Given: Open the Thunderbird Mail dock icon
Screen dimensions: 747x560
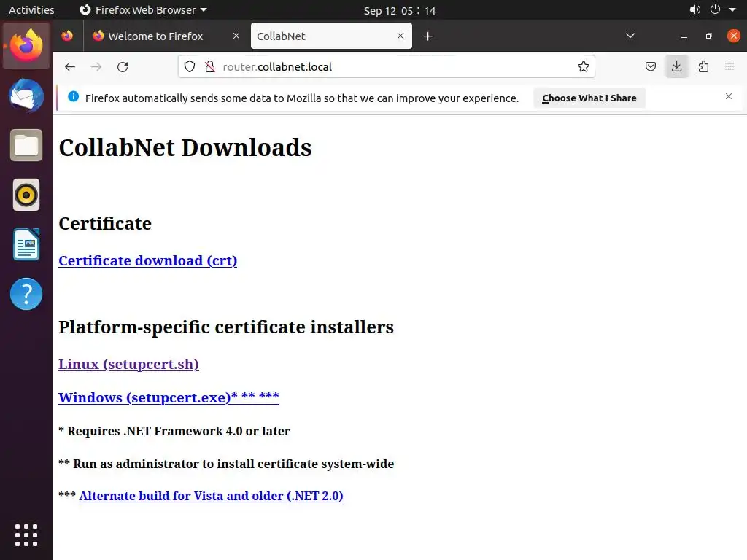Looking at the screenshot, I should (x=26, y=96).
